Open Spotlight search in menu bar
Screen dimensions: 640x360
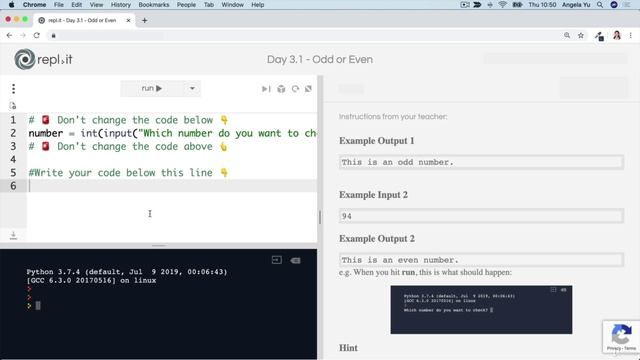600,5
